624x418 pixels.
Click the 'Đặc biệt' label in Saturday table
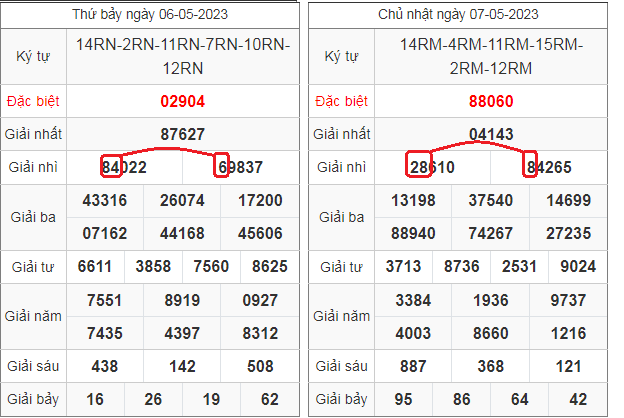[33, 101]
